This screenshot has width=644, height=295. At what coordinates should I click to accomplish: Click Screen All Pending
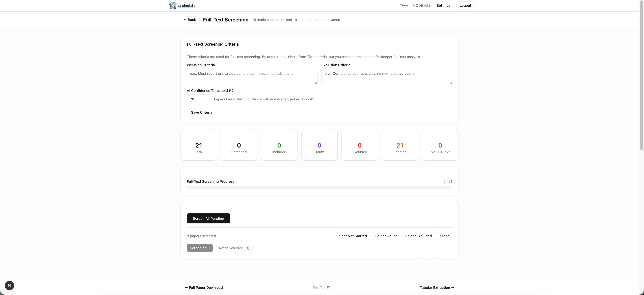208,218
